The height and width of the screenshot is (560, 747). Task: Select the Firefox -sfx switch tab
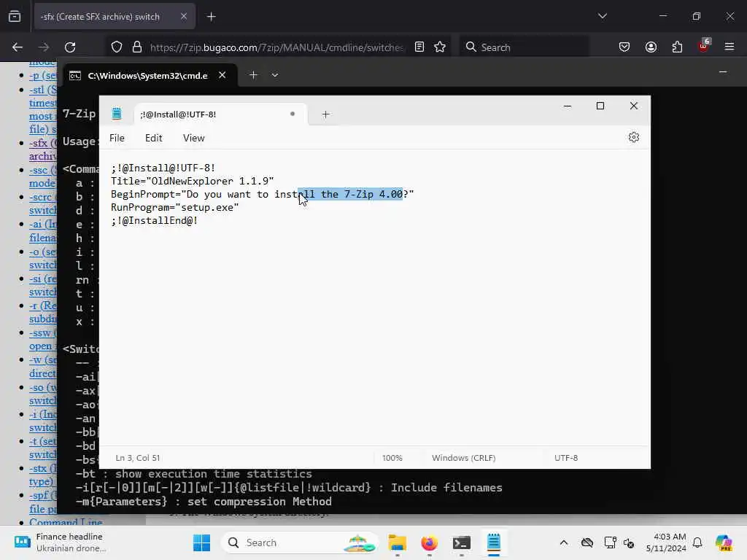click(115, 17)
